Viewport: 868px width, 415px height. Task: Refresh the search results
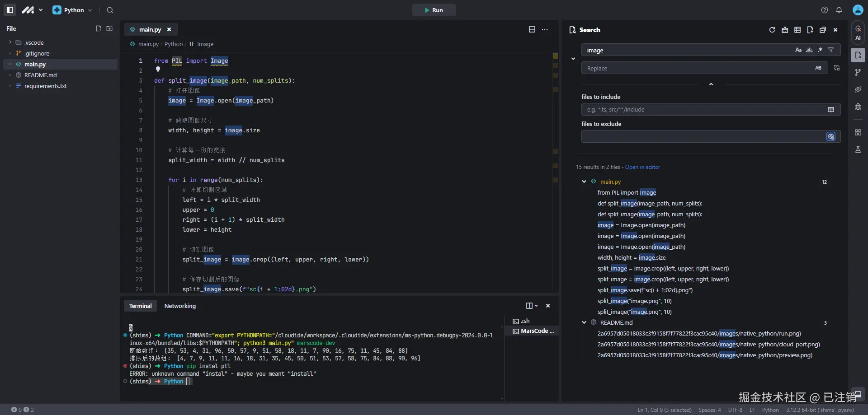[772, 30]
